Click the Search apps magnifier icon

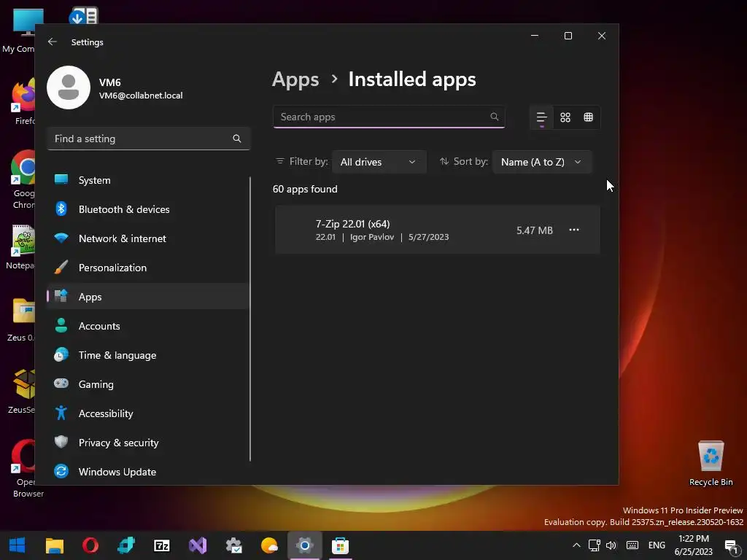pyautogui.click(x=494, y=117)
